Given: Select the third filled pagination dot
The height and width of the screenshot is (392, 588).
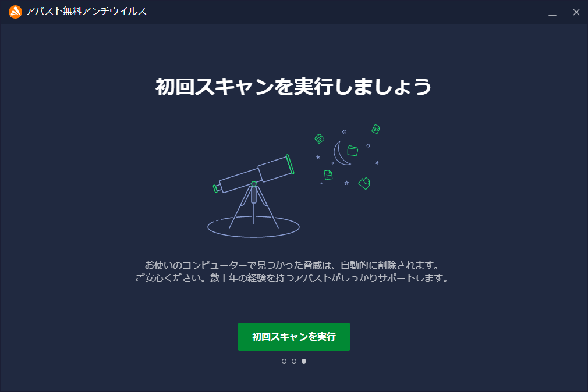Looking at the screenshot, I should pyautogui.click(x=304, y=361).
